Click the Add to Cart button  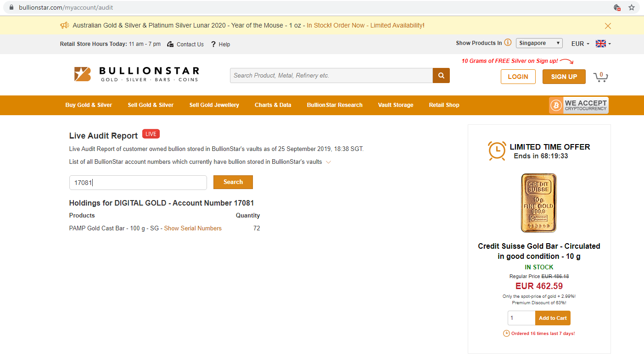point(553,318)
